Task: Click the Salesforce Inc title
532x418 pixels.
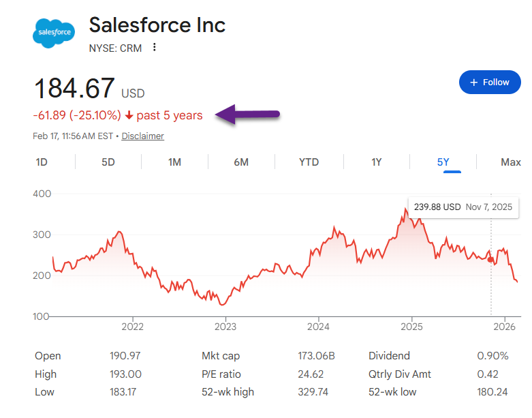Action: (157, 25)
